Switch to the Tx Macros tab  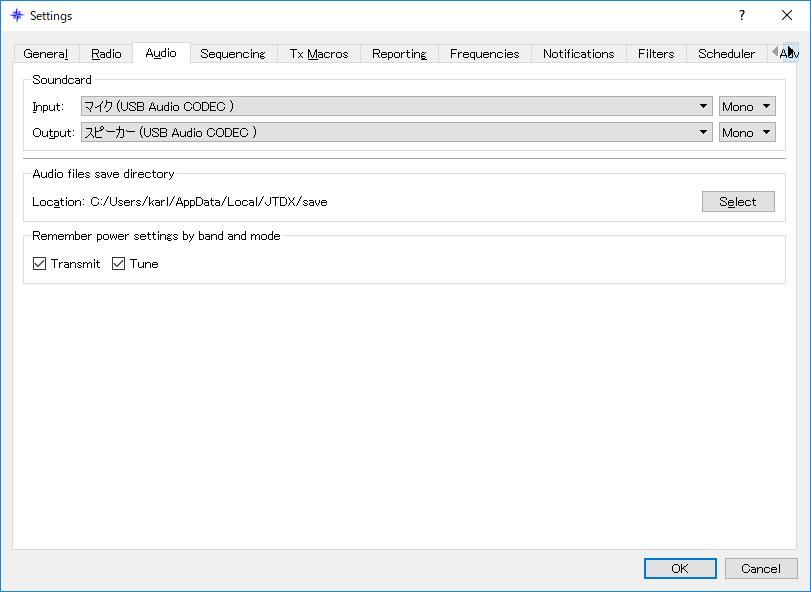319,54
